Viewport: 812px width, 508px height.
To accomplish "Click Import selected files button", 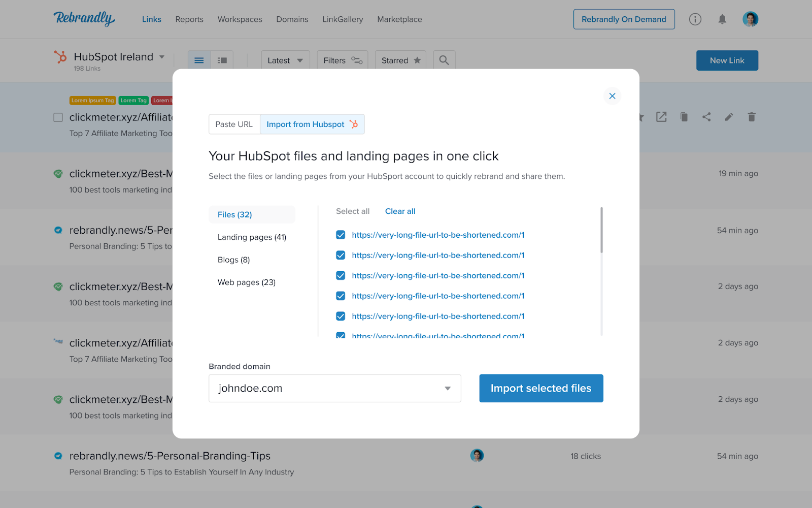I will [x=541, y=388].
